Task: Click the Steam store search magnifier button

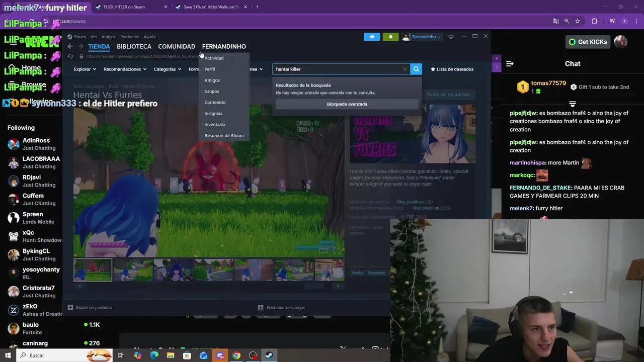Action: click(x=416, y=69)
